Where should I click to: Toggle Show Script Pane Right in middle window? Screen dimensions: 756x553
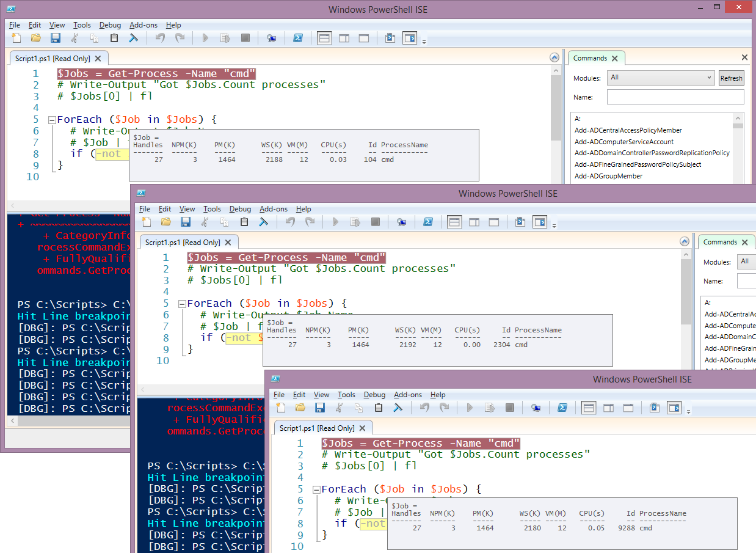click(474, 222)
